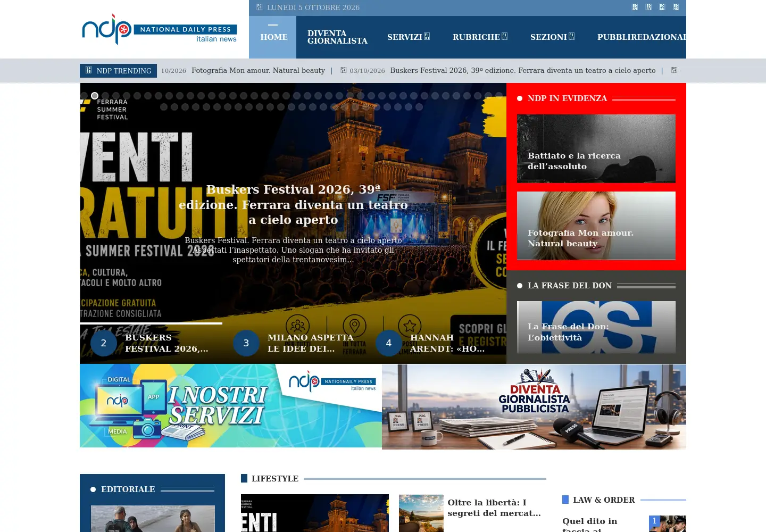766x532 pixels.
Task: Click the date text Lunedì 5 Ottobre 2026
Action: [x=313, y=7]
